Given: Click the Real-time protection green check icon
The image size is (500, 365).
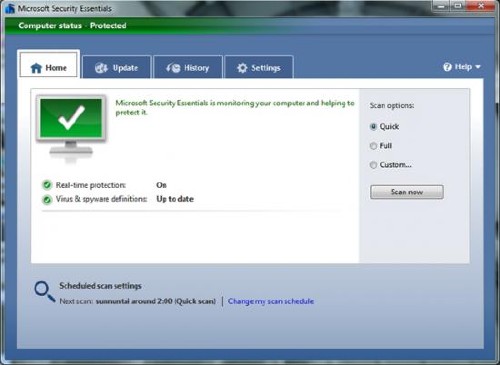Looking at the screenshot, I should point(47,185).
